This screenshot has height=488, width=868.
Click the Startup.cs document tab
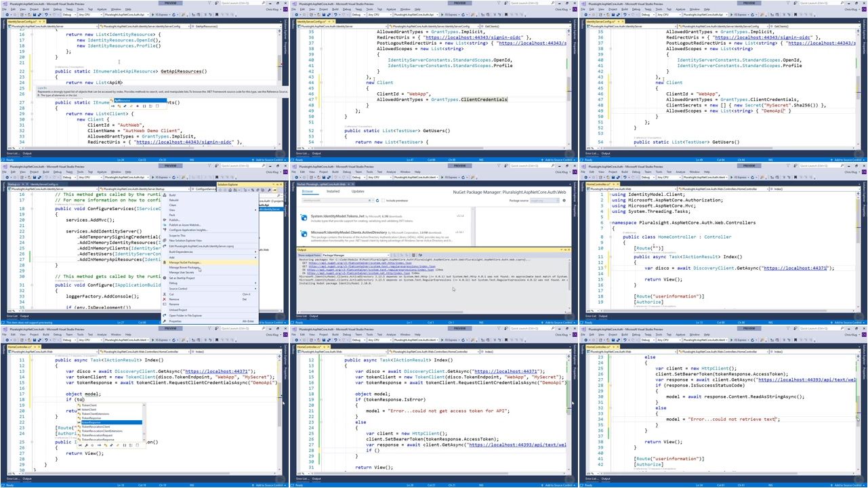(13, 184)
